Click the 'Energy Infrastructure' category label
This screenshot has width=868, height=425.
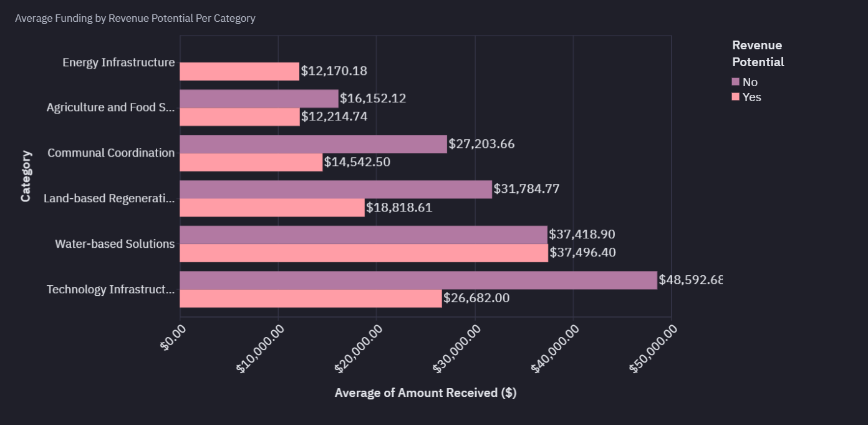click(x=118, y=62)
